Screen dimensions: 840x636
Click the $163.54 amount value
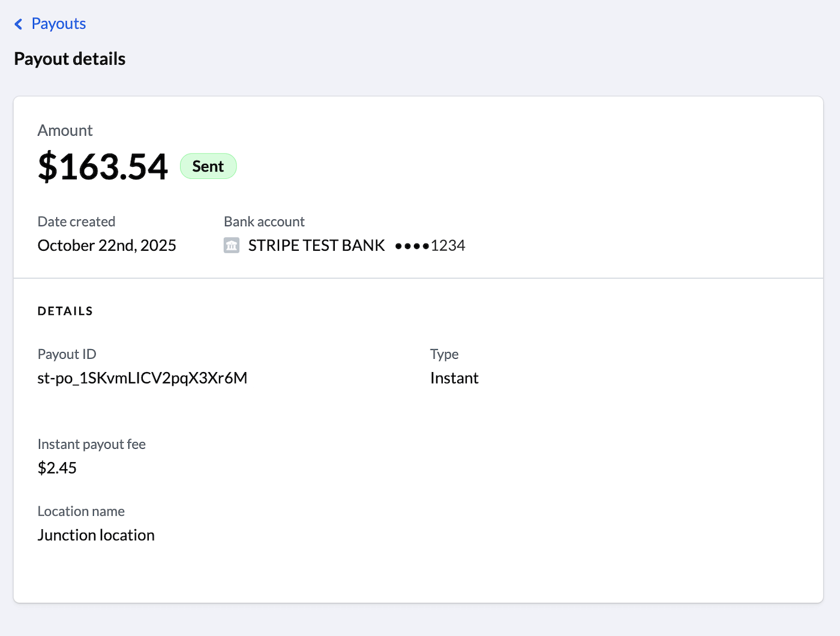click(x=103, y=167)
